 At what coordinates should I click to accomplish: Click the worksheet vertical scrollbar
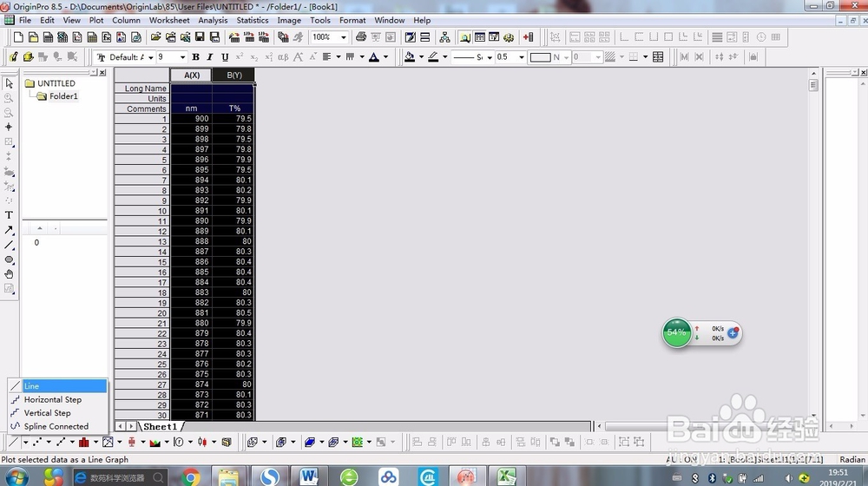click(x=813, y=244)
